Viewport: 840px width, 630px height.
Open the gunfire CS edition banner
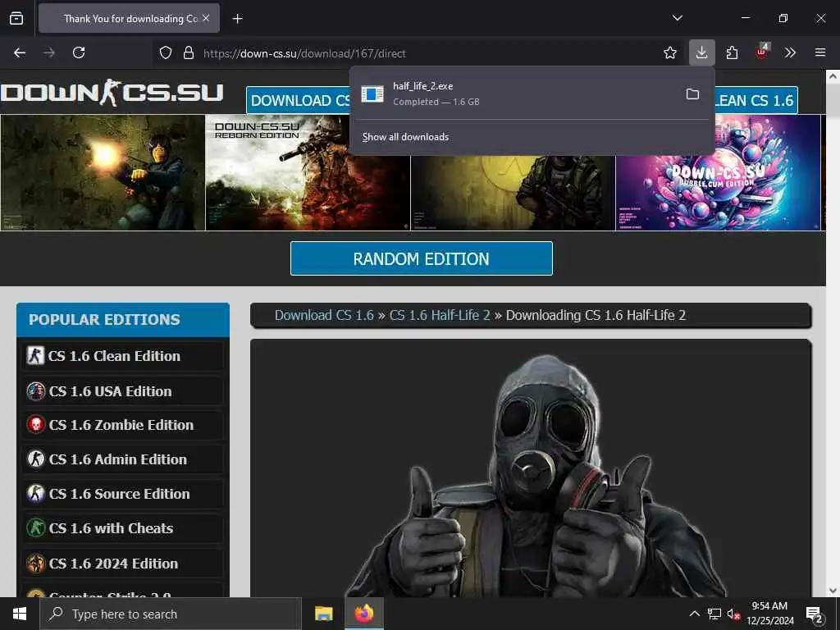[103, 172]
